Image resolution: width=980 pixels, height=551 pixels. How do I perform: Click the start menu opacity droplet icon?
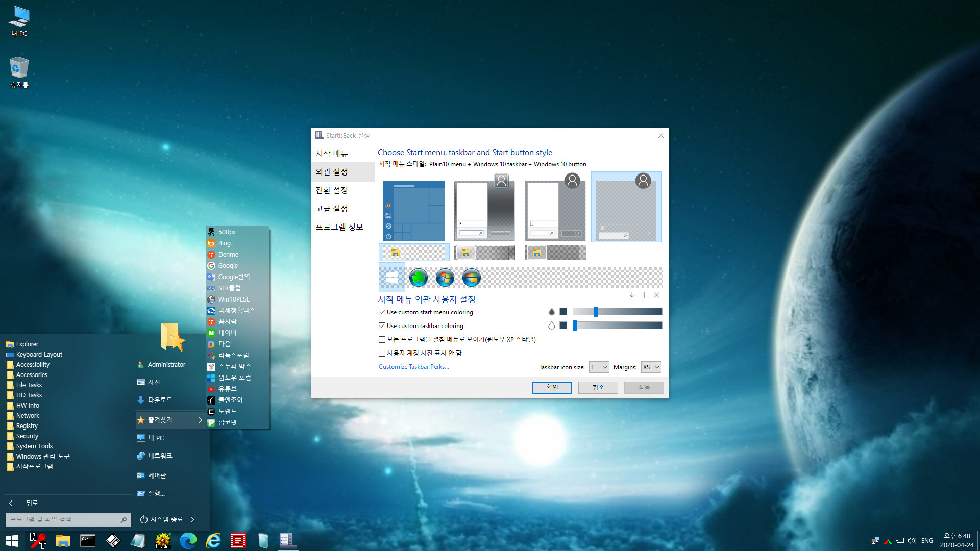[551, 312]
